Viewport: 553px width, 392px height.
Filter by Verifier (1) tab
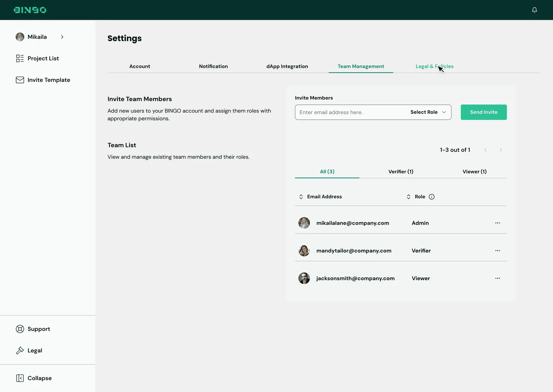tap(401, 171)
